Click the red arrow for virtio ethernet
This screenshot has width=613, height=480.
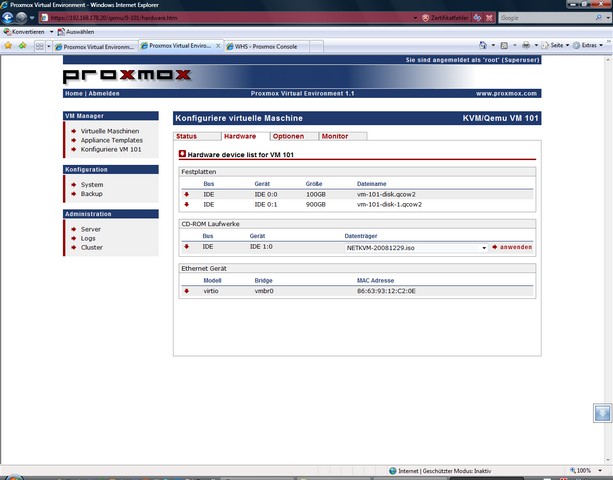pyautogui.click(x=186, y=291)
